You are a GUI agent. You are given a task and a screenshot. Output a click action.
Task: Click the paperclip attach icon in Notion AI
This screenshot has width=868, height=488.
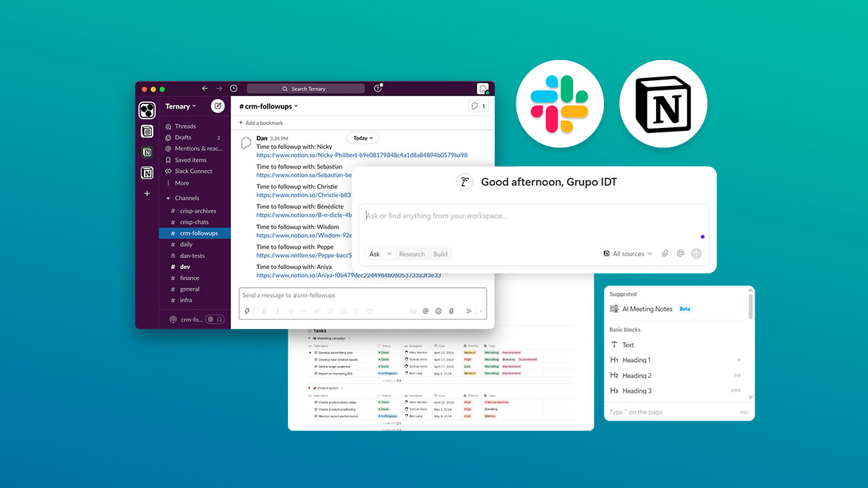[665, 254]
